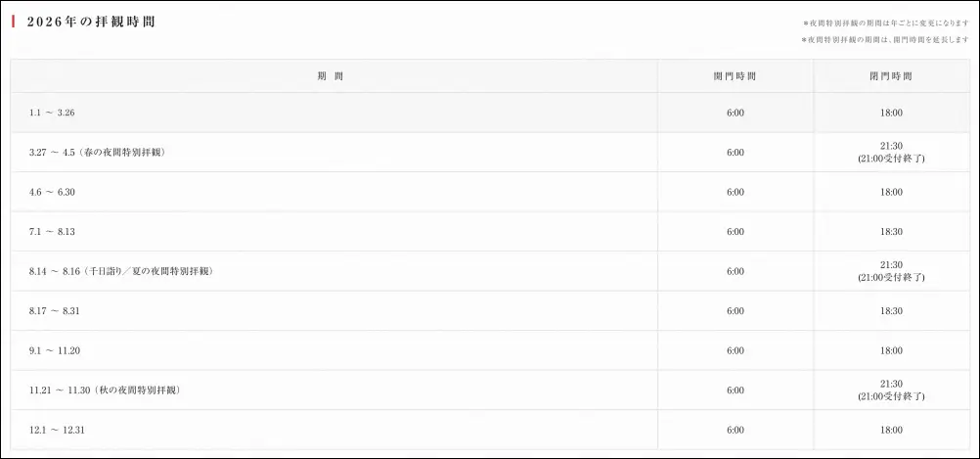Click the 12.1 ～ 12.31 period cell
The height and width of the screenshot is (459, 980).
58,430
